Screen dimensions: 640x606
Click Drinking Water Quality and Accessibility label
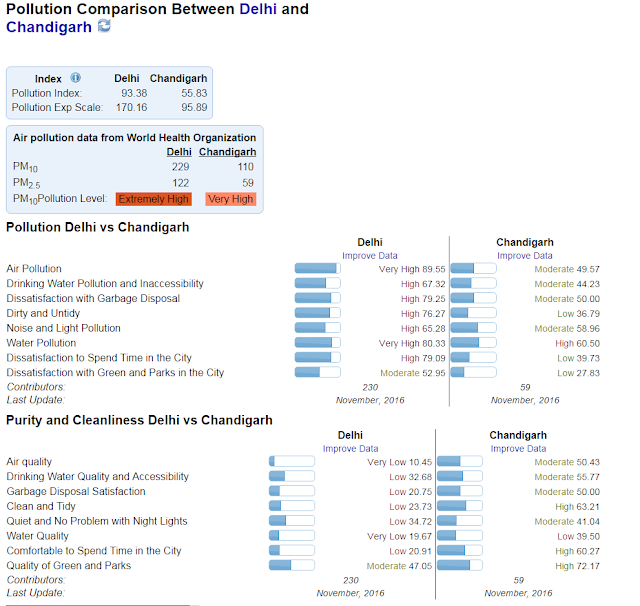coord(98,477)
